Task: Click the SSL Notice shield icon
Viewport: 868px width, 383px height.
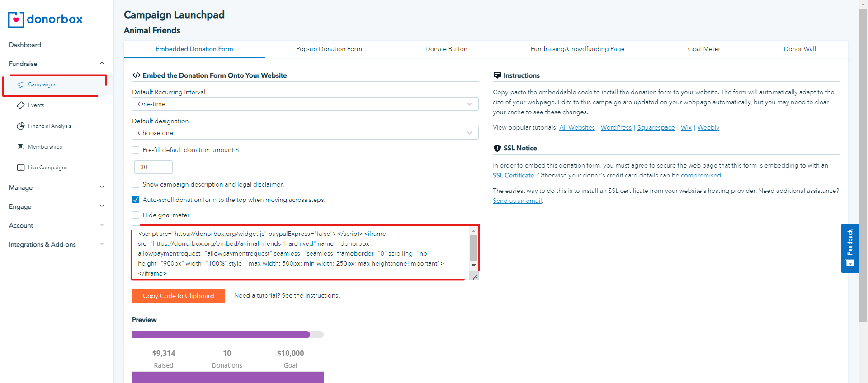Action: 497,148
